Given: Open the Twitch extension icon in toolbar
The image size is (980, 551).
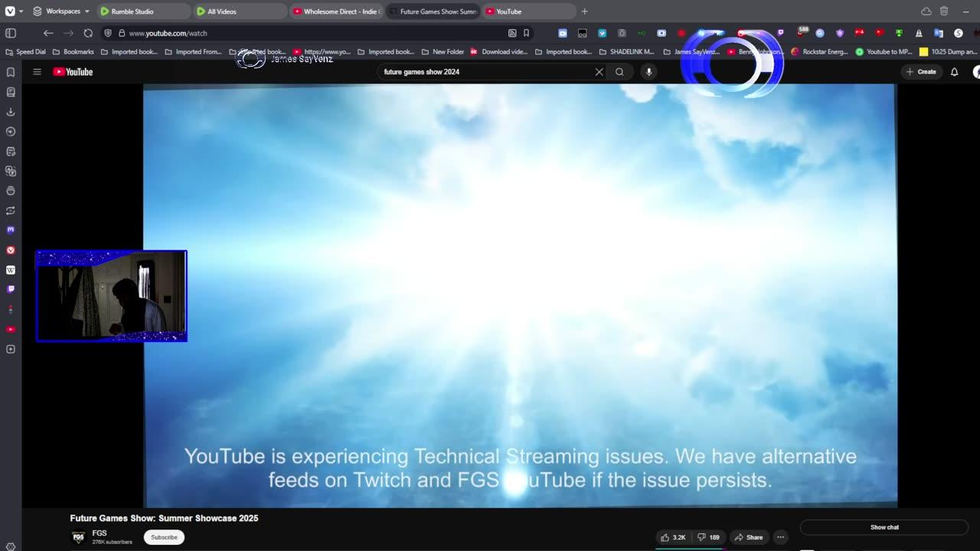Looking at the screenshot, I should tap(780, 33).
